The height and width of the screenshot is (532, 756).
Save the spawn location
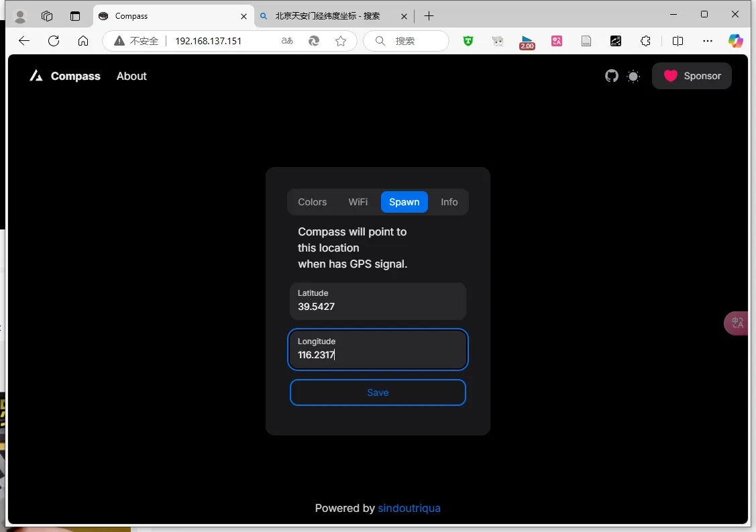coord(378,392)
